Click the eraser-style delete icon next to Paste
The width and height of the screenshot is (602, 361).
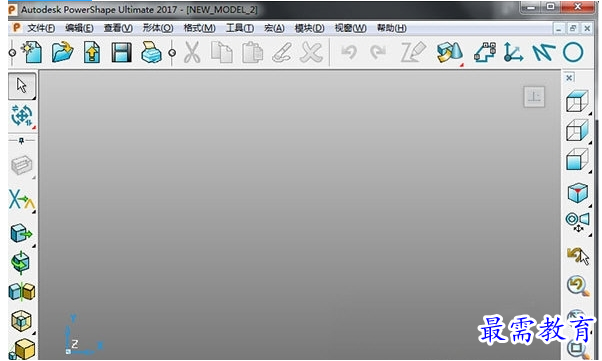coord(281,52)
